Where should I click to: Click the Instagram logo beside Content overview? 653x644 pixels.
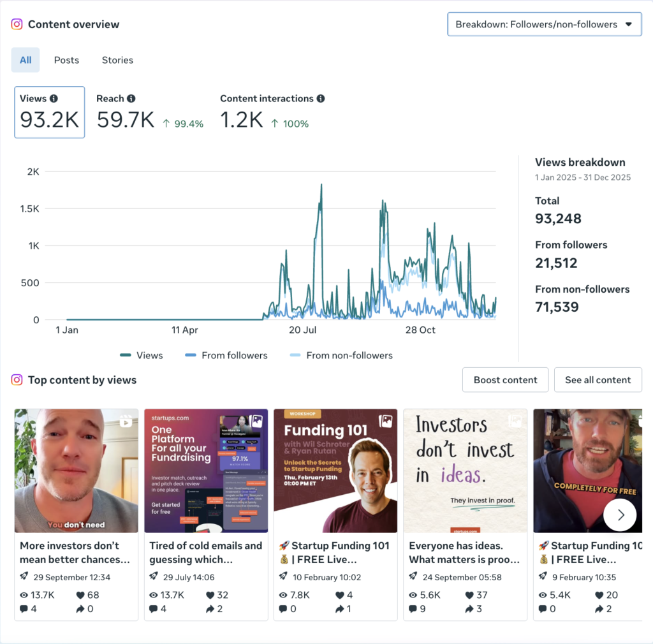pyautogui.click(x=15, y=24)
